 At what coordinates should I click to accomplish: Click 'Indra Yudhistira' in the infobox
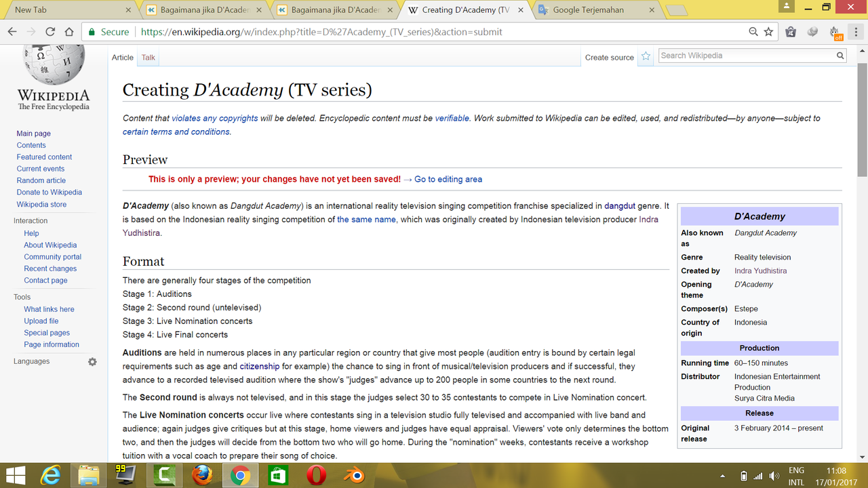[x=761, y=271]
